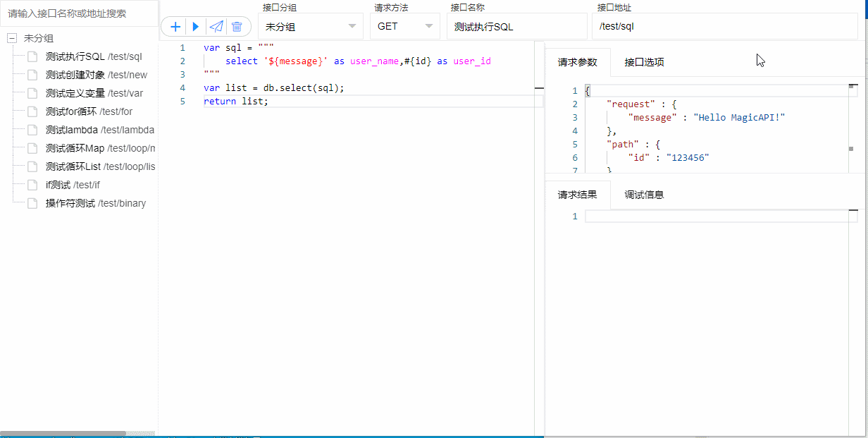Focus the 接口地址 field with /test/sql
Image resolution: width=868 pixels, height=438 pixels.
(x=724, y=26)
